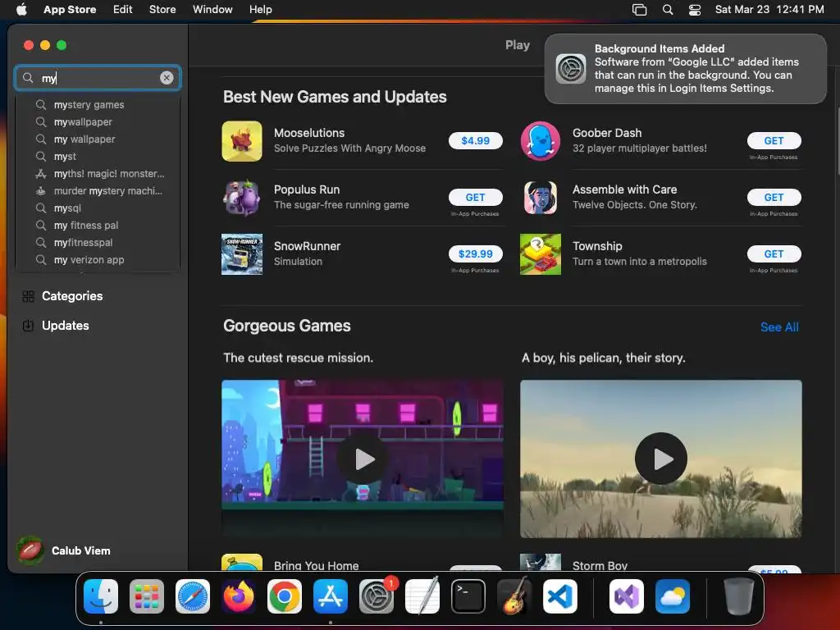Select the my verizon app suggestion
Screen dimensions: 840x630
click(x=98, y=260)
